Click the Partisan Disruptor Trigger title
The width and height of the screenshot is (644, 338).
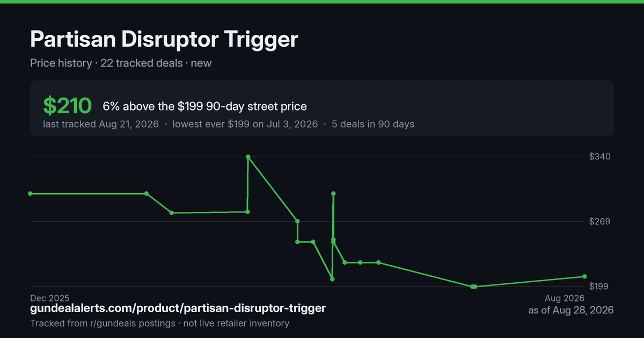[164, 39]
